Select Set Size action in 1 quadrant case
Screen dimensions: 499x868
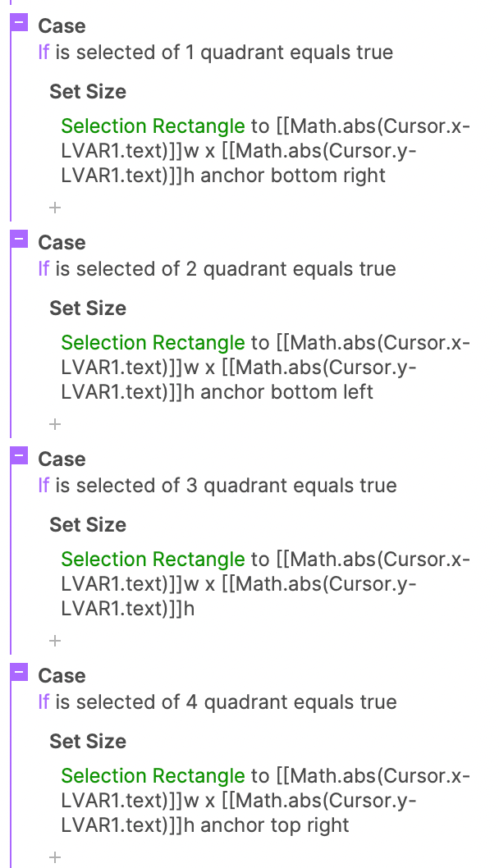pyautogui.click(x=88, y=92)
